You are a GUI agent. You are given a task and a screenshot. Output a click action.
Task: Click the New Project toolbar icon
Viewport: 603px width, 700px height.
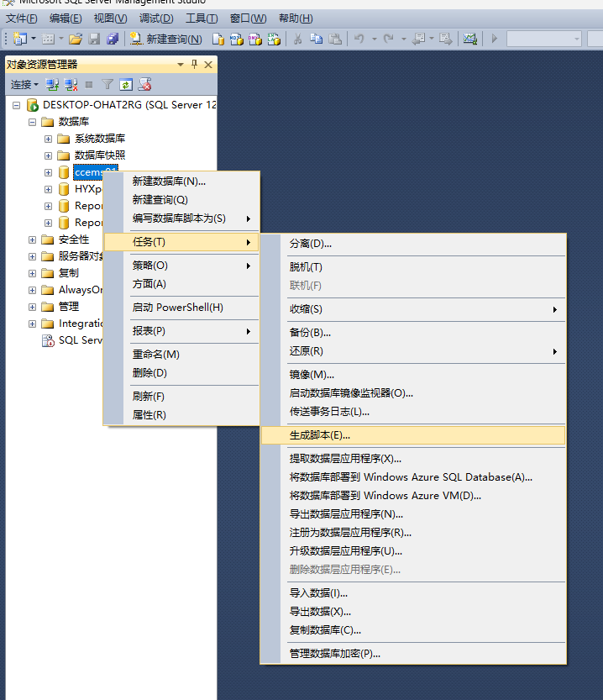coord(20,39)
